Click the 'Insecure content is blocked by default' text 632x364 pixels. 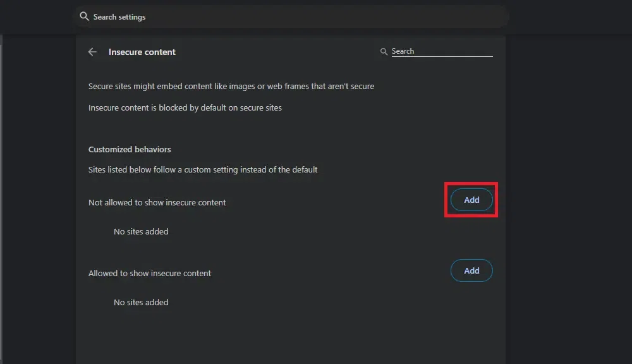click(x=185, y=107)
